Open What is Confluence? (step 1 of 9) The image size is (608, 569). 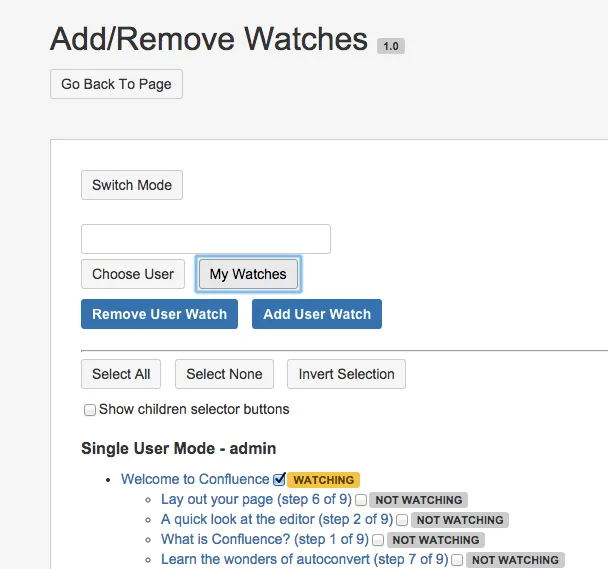point(265,540)
